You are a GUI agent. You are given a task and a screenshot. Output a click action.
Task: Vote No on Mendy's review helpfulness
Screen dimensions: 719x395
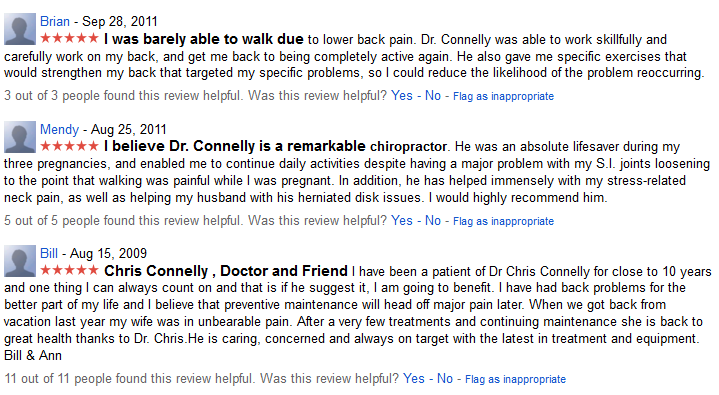coord(433,220)
